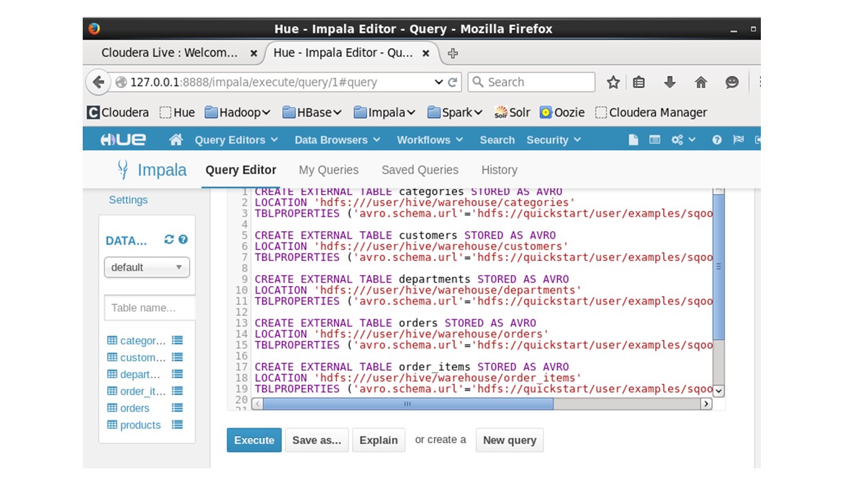Go to Firefox home page icon

tap(701, 82)
